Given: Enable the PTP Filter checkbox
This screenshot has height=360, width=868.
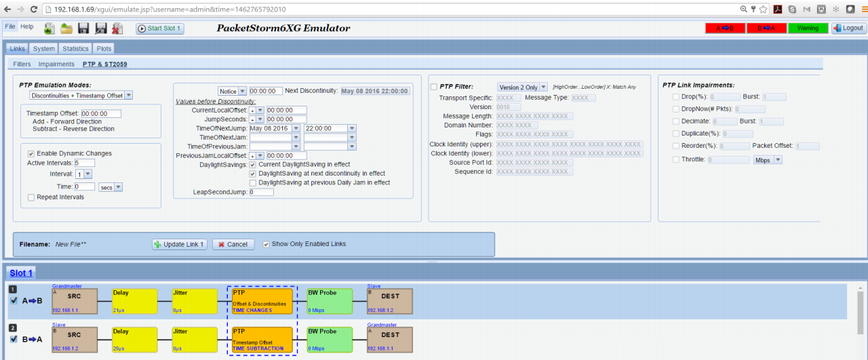Looking at the screenshot, I should click(x=434, y=87).
